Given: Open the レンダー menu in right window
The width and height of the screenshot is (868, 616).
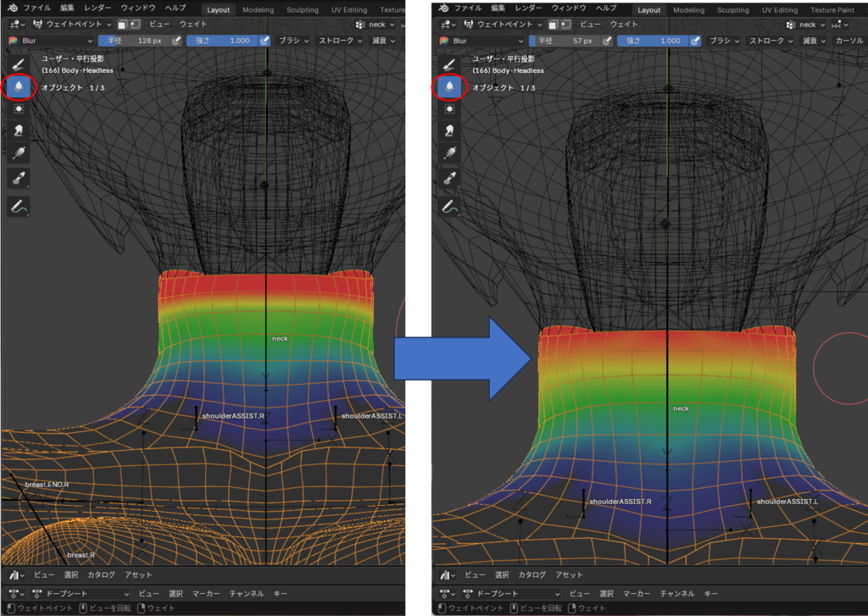Looking at the screenshot, I should 528,8.
